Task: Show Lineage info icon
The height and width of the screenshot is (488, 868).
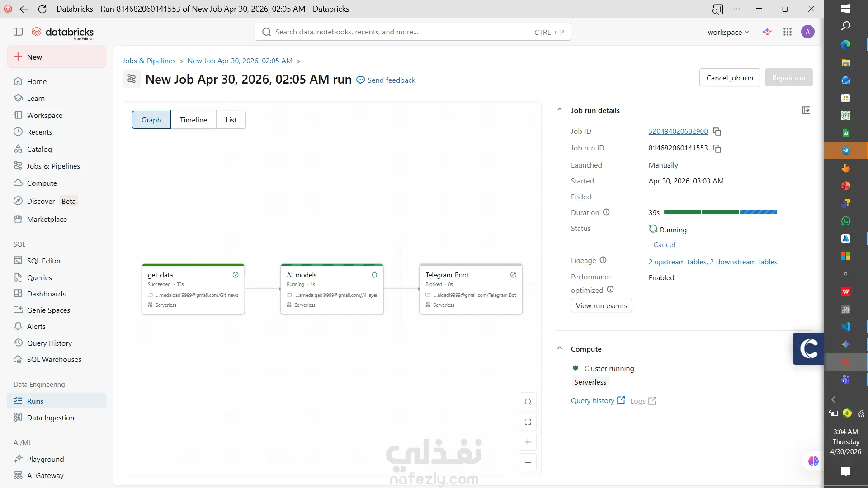Action: pyautogui.click(x=603, y=260)
